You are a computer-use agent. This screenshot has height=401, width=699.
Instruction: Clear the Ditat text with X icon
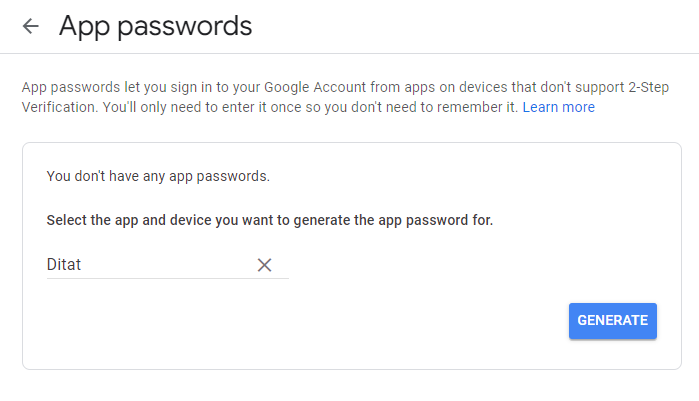tap(264, 265)
